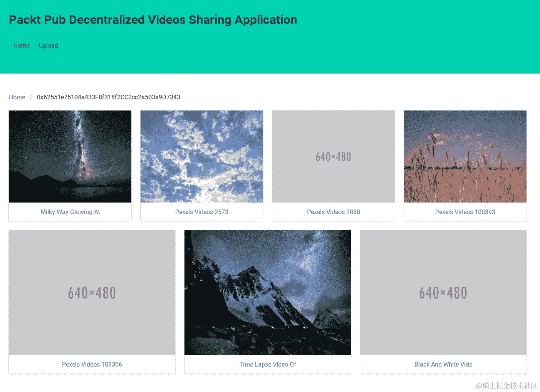Follow the Milky Way Glowing At link
Image resolution: width=540 pixels, height=392 pixels.
[x=70, y=212]
